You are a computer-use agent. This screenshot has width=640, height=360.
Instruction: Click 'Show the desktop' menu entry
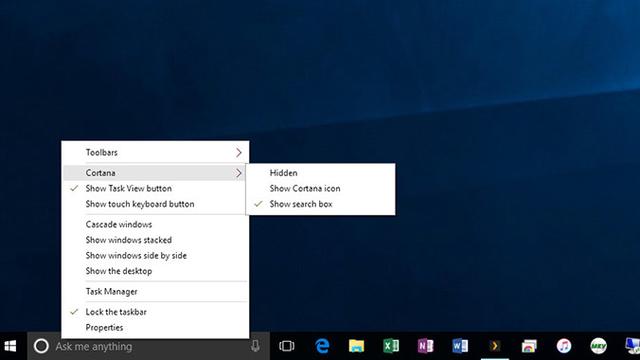(155, 271)
